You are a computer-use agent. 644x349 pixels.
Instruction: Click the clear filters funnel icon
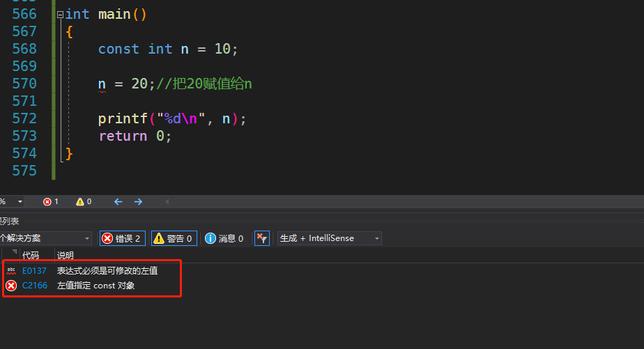point(262,238)
